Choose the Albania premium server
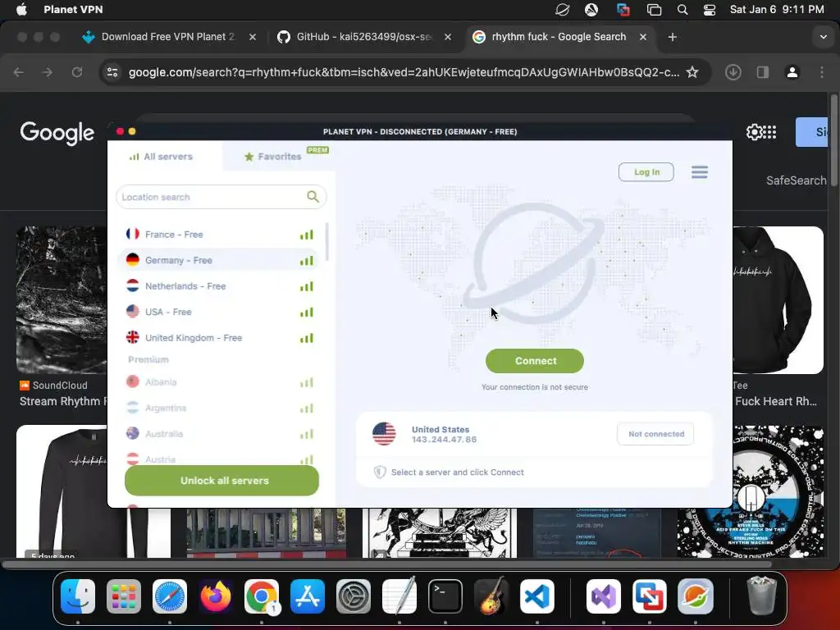 (x=220, y=382)
